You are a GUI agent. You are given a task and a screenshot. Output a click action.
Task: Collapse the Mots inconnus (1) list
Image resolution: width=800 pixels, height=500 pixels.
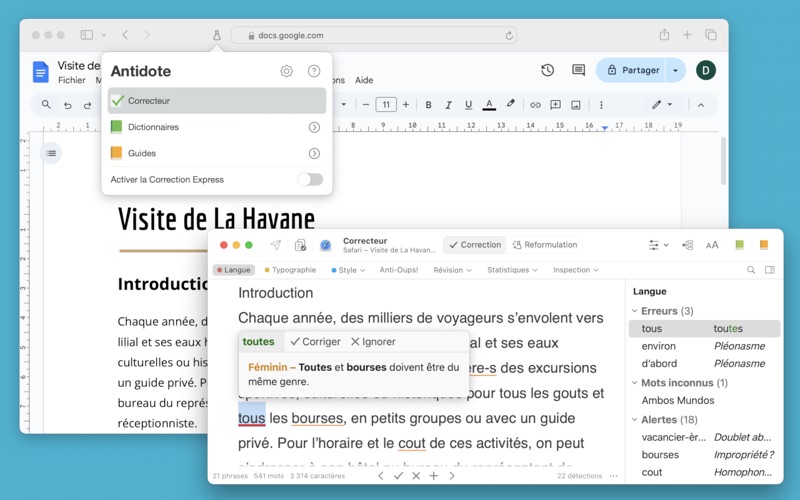pos(635,383)
